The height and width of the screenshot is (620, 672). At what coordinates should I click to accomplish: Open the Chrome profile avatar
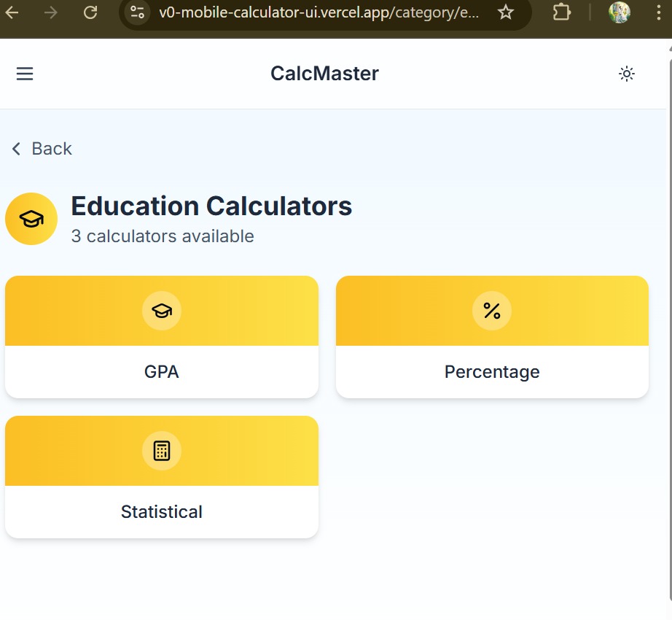pos(619,12)
